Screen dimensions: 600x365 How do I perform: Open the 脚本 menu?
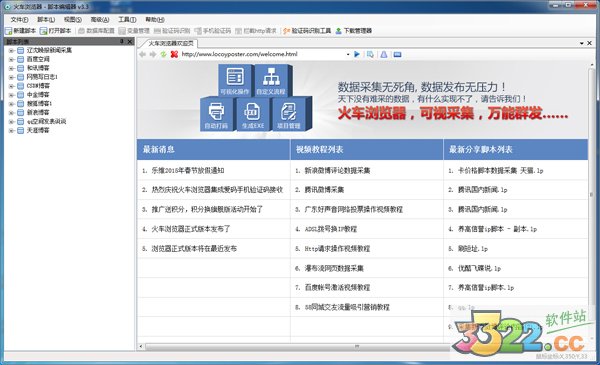[46, 20]
